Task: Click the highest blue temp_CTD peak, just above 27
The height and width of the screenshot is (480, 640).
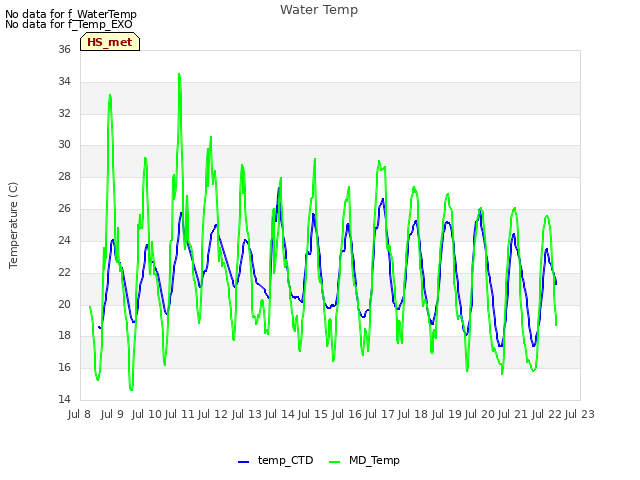Action: point(278,189)
